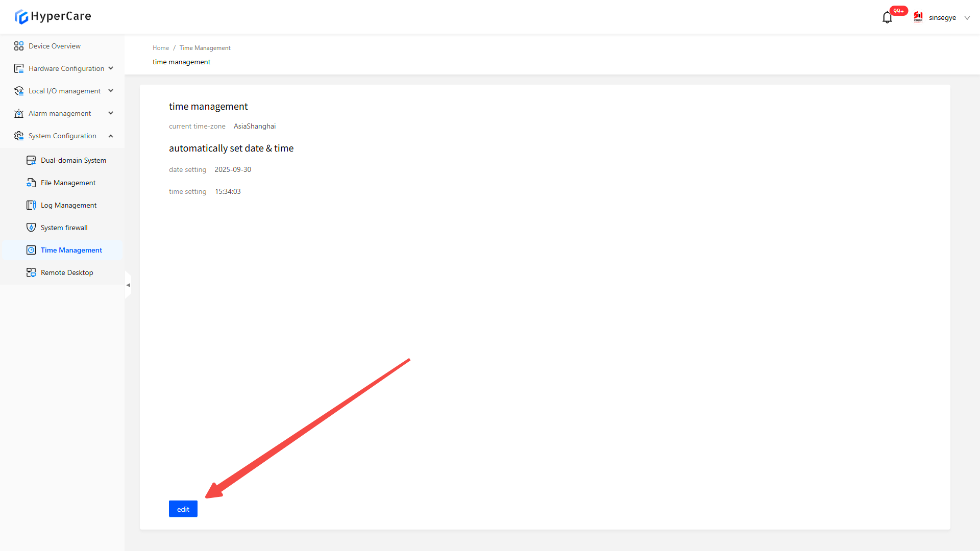Expand the Alarm management section
The height and width of the screenshot is (551, 980).
(111, 113)
